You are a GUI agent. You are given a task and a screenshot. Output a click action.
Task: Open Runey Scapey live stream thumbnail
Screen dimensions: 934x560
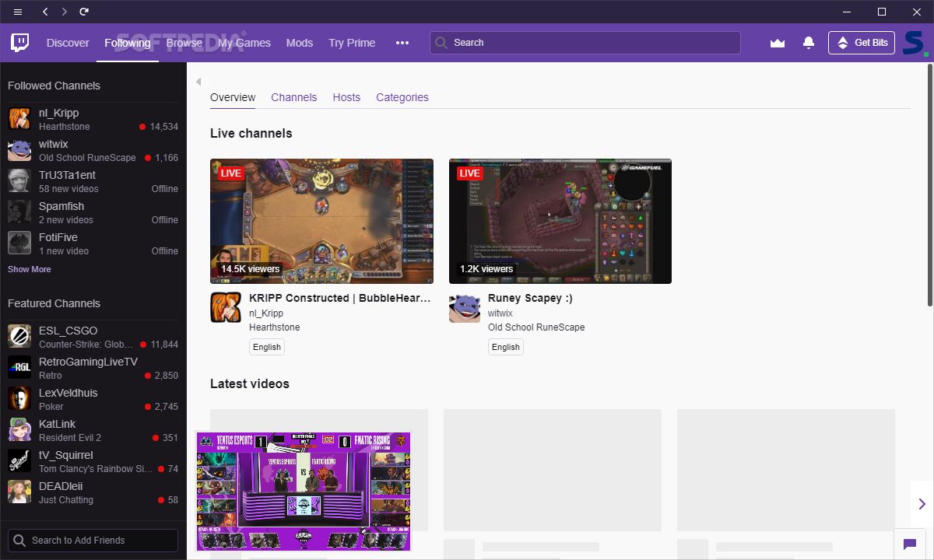click(560, 222)
